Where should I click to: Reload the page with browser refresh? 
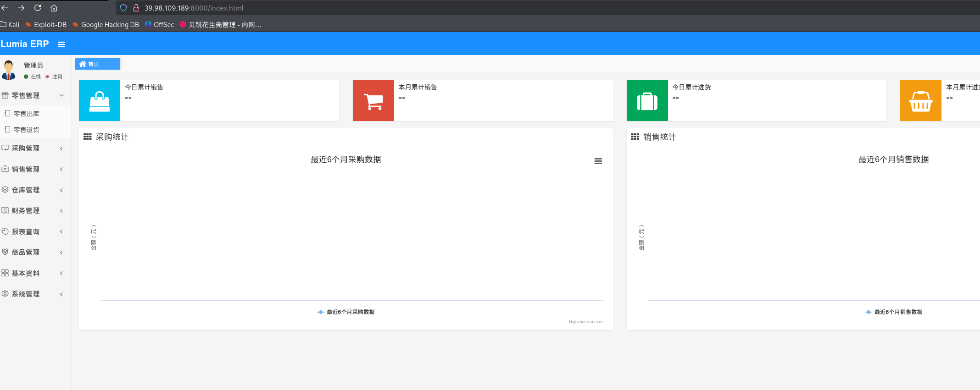pos(38,8)
